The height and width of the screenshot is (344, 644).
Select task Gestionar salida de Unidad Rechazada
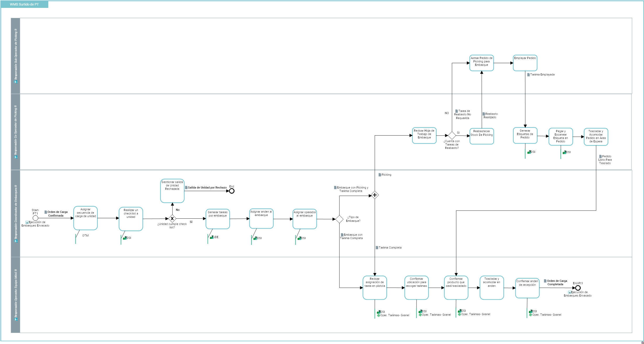[172, 191]
